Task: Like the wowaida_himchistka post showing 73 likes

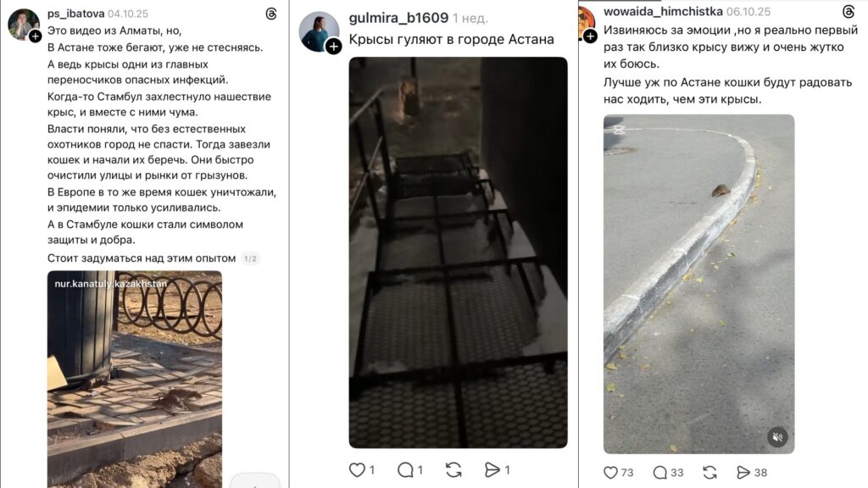Action: coord(610,473)
